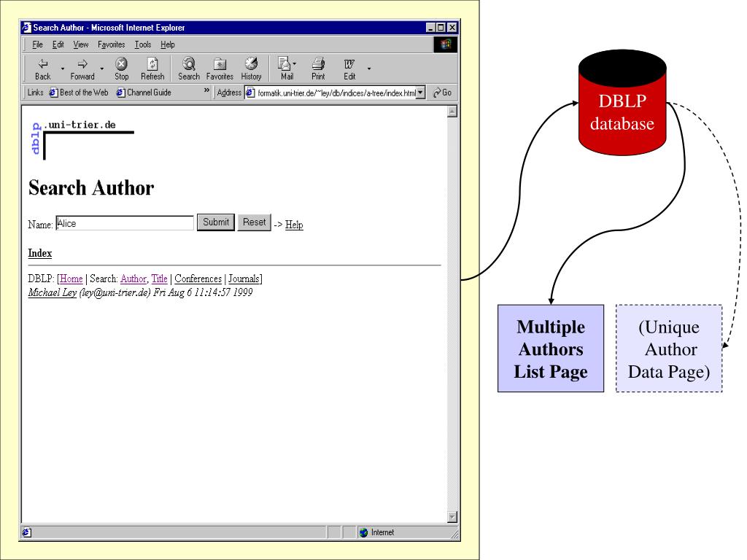Open the Conferences link

coord(198,279)
